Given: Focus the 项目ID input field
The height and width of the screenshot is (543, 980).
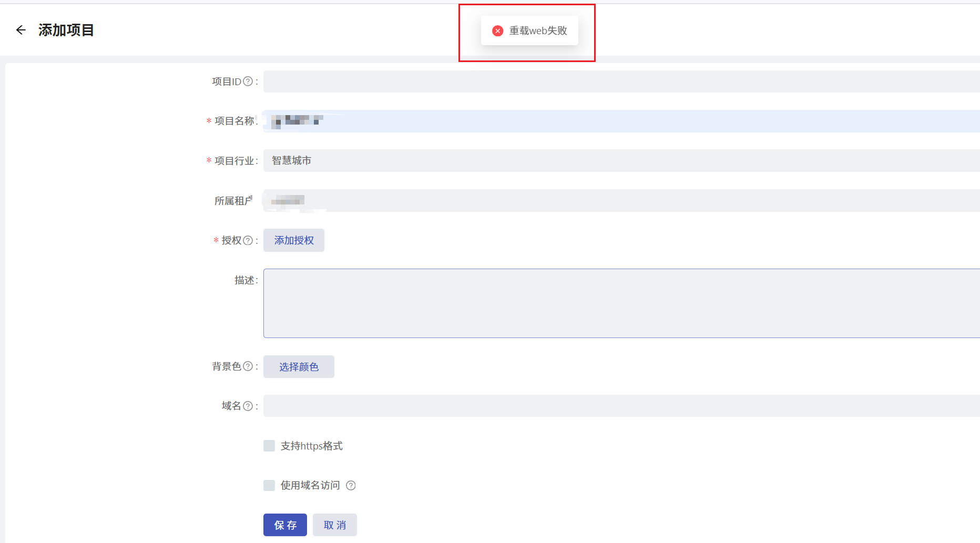Looking at the screenshot, I should coord(621,81).
